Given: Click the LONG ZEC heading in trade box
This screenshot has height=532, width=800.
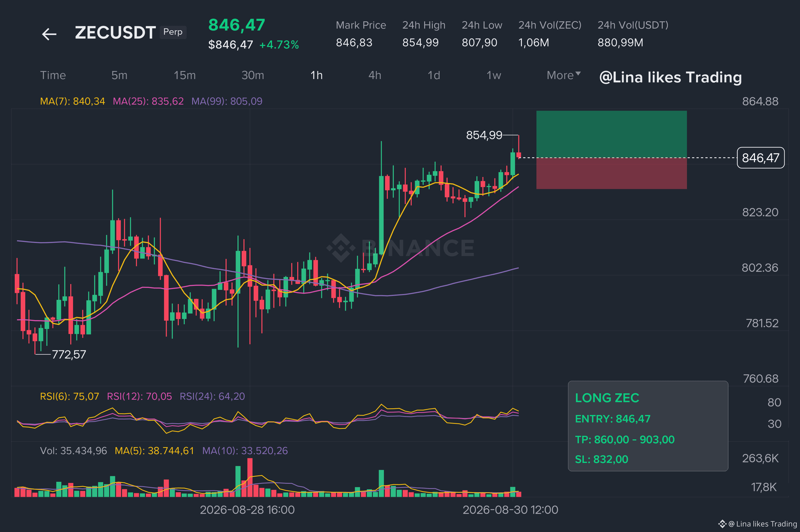Looking at the screenshot, I should [607, 398].
